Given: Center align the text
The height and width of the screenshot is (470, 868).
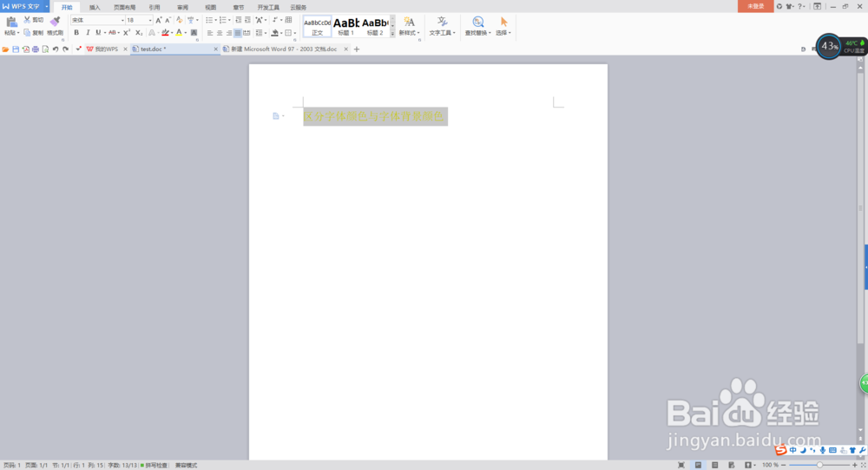Looking at the screenshot, I should coord(220,33).
